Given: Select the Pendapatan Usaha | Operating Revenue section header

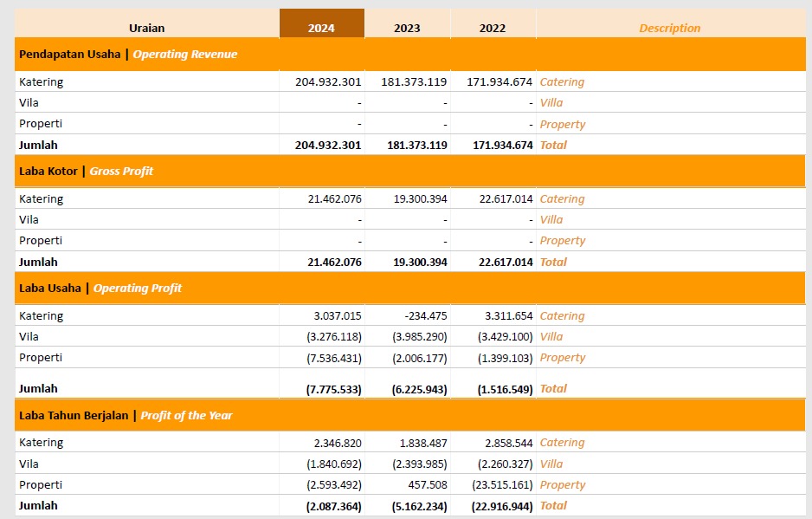Looking at the screenshot, I should [128, 54].
